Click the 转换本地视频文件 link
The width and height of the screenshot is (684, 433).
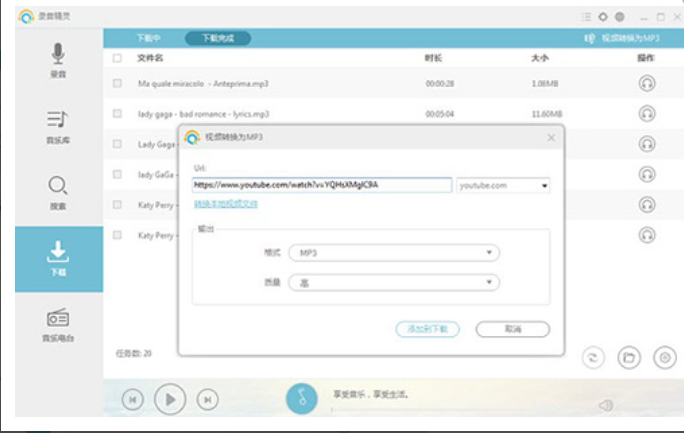[x=225, y=204]
